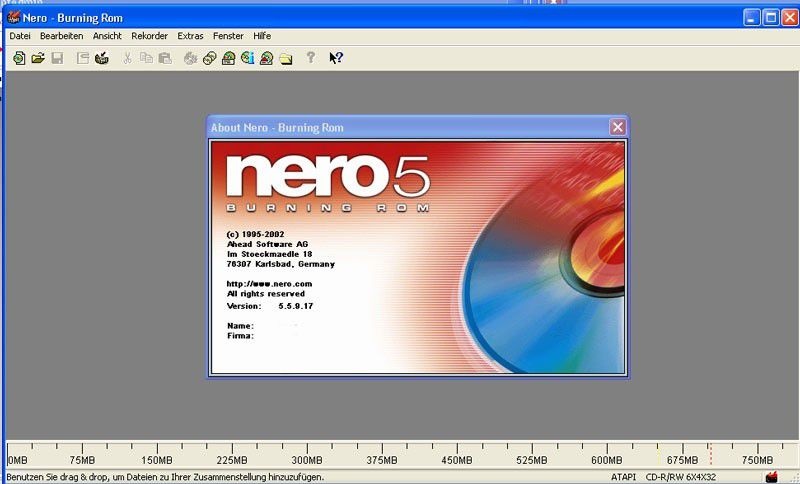Minimize the Nero main window
The width and height of the screenshot is (800, 484).
752,18
